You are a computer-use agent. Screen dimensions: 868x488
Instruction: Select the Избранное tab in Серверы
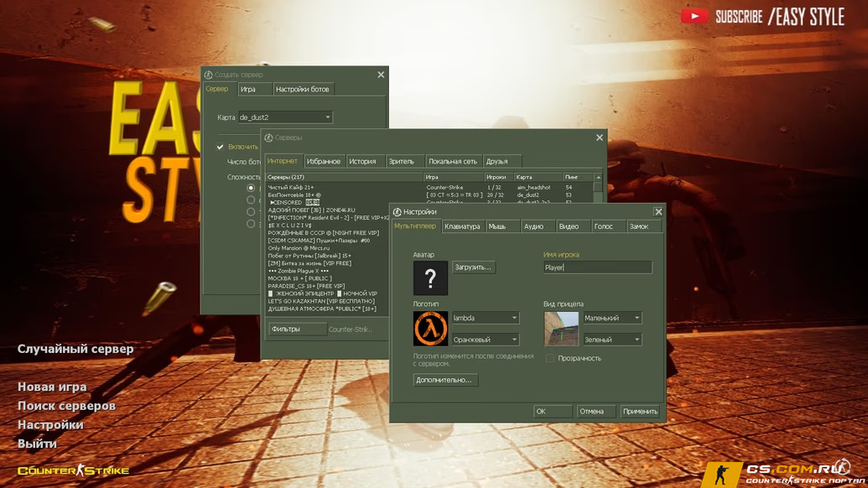324,162
